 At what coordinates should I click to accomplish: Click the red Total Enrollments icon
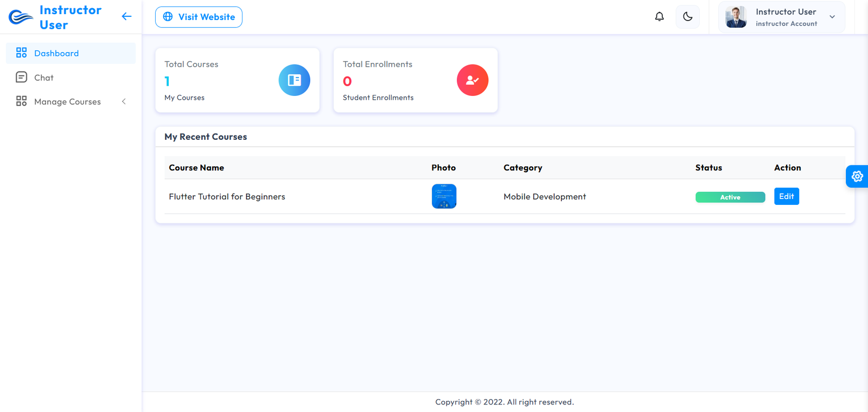point(472,80)
